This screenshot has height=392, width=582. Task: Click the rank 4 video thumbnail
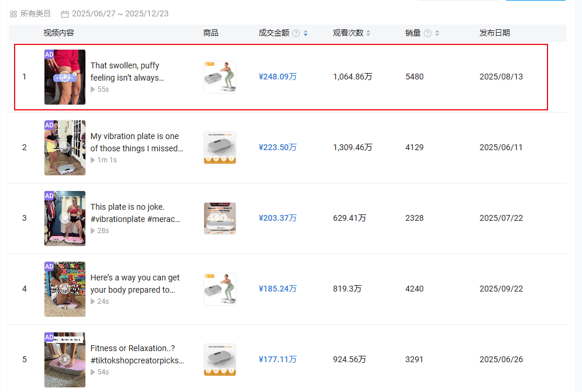pos(65,289)
